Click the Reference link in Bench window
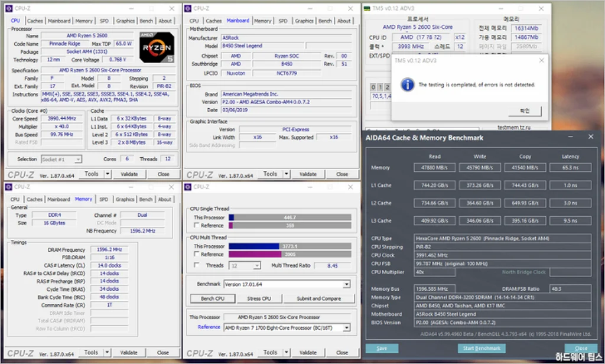This screenshot has height=364, width=605. click(x=209, y=327)
